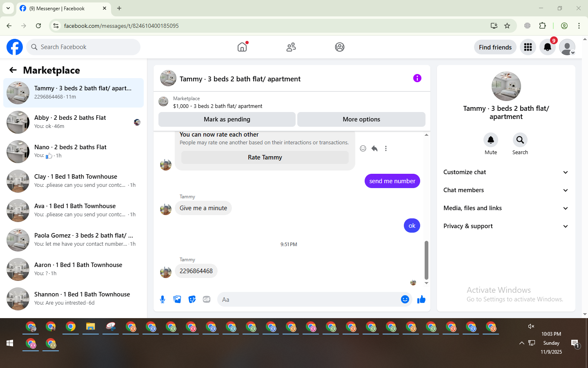Click Find friends button
588x368 pixels.
point(495,47)
